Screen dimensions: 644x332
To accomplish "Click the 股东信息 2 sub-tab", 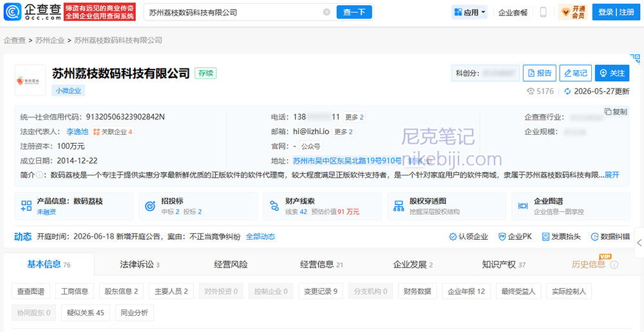I will 121,291.
